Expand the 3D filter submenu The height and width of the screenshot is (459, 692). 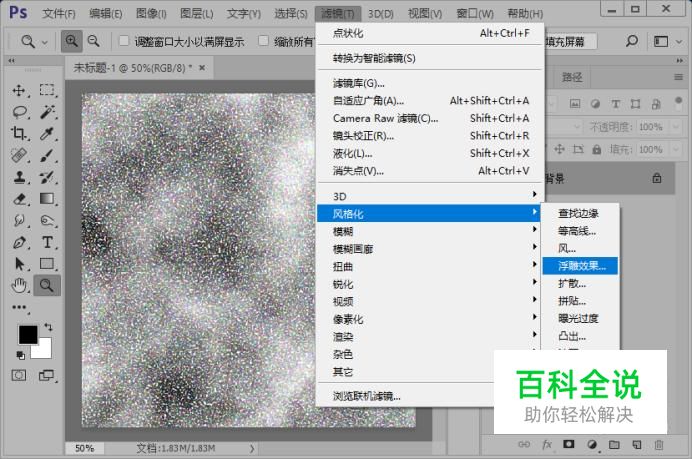[x=430, y=196]
